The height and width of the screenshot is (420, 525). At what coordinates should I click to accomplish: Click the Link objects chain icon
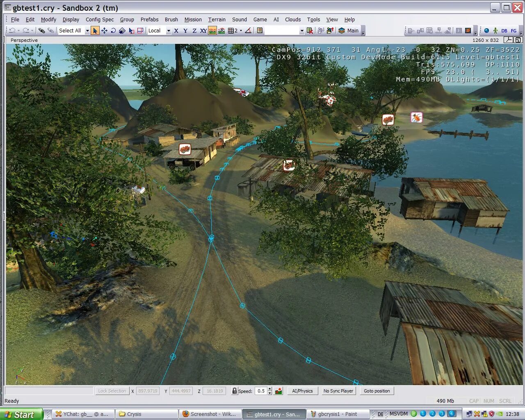coord(41,31)
